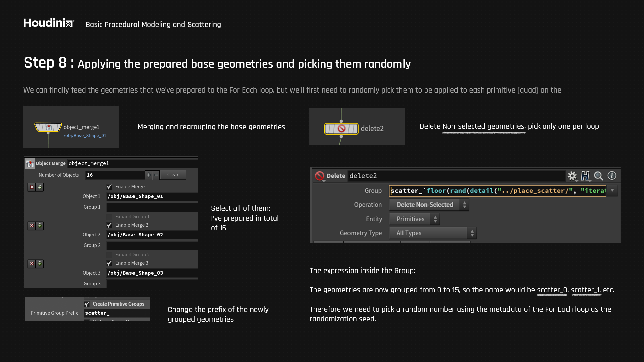The image size is (644, 362).
Task: Click the info icon in Delete panel
Action: [612, 175]
